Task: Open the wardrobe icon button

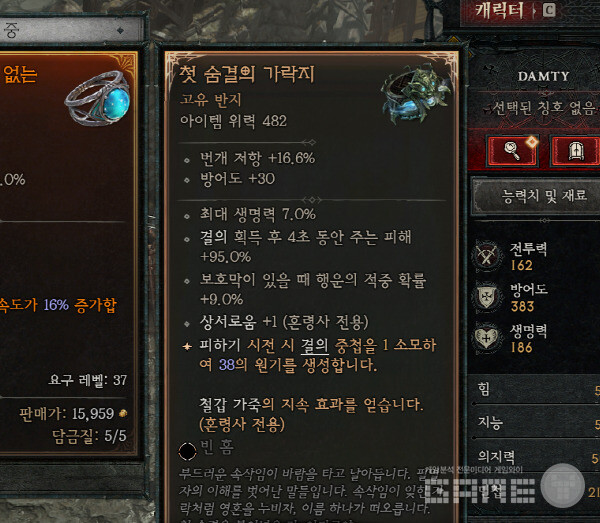Action: coord(575,151)
